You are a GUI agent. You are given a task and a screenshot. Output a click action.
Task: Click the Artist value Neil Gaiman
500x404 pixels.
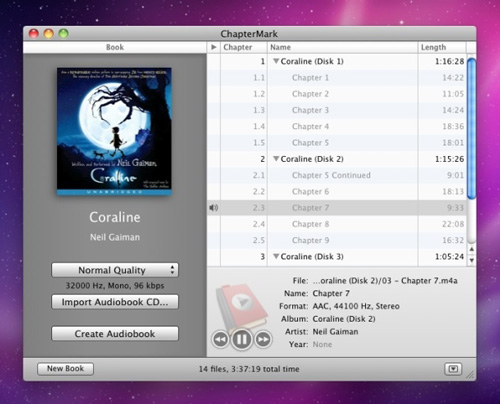335,332
